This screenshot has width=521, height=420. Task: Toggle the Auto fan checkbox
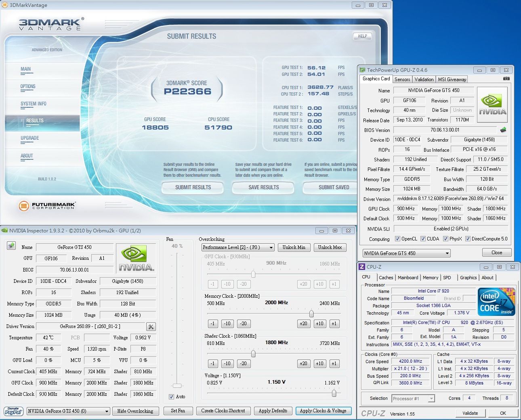172,397
